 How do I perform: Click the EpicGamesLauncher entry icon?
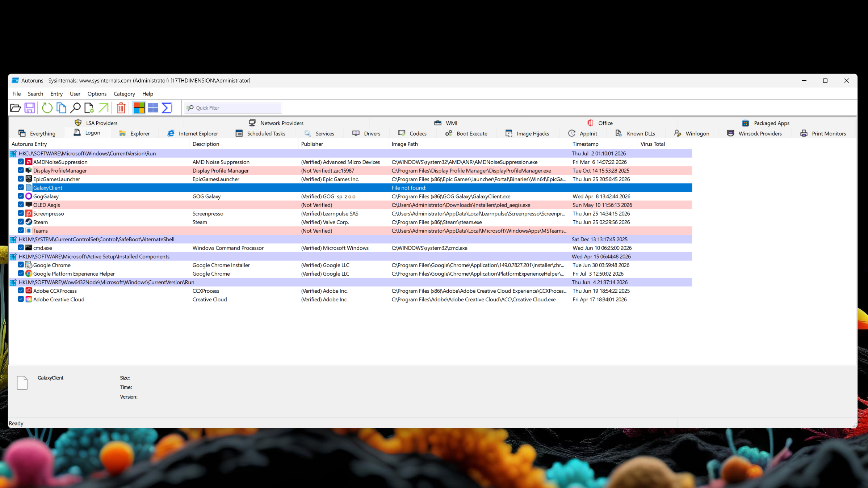pos(29,179)
